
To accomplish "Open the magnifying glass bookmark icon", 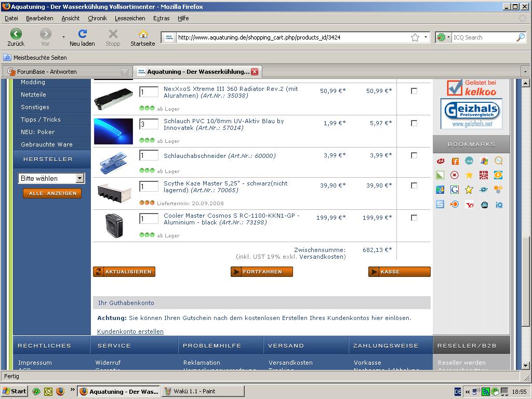I will (x=499, y=161).
